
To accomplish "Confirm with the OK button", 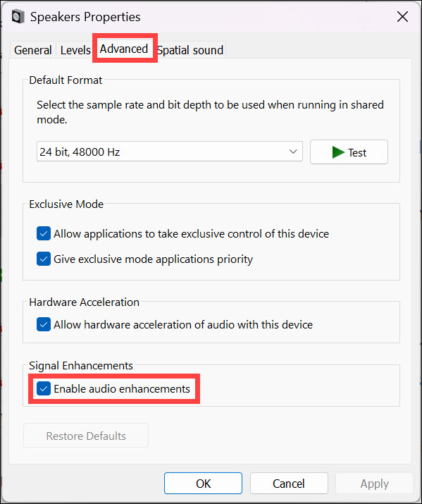I will tap(203, 483).
